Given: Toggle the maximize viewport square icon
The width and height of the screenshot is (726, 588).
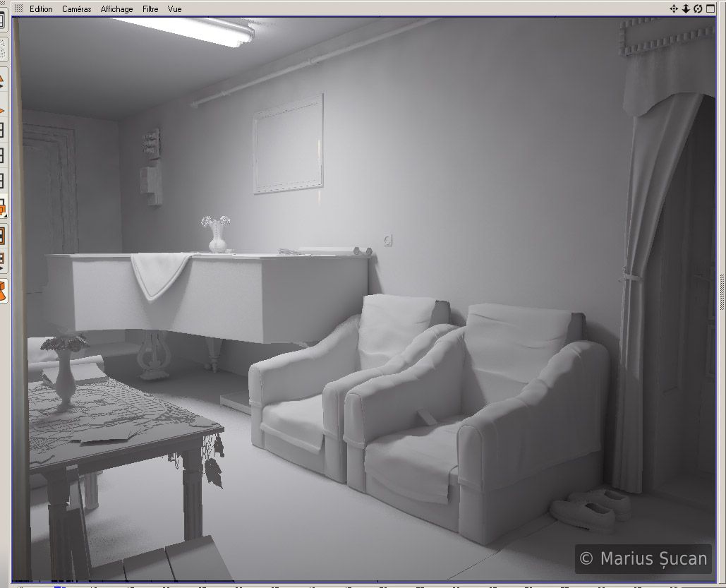Looking at the screenshot, I should 710,8.
